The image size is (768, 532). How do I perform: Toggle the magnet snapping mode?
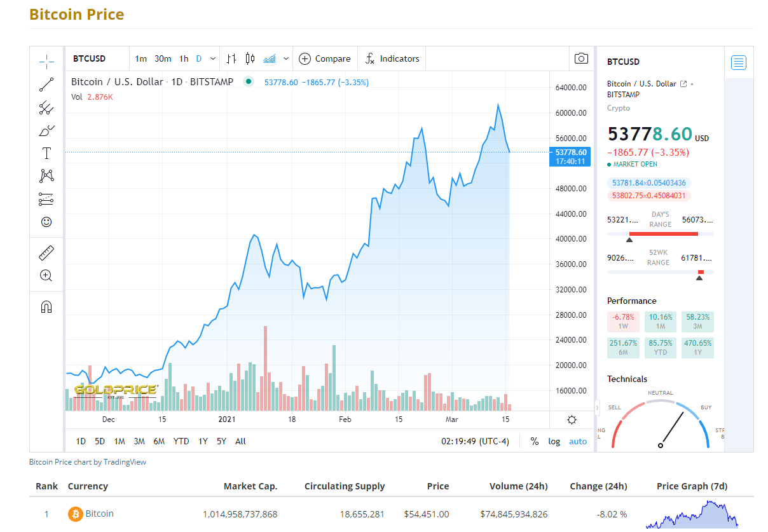[46, 307]
